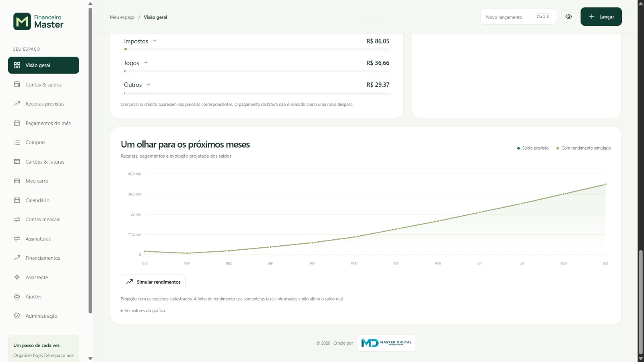Click the Um passo de cada vez card

[43, 349]
